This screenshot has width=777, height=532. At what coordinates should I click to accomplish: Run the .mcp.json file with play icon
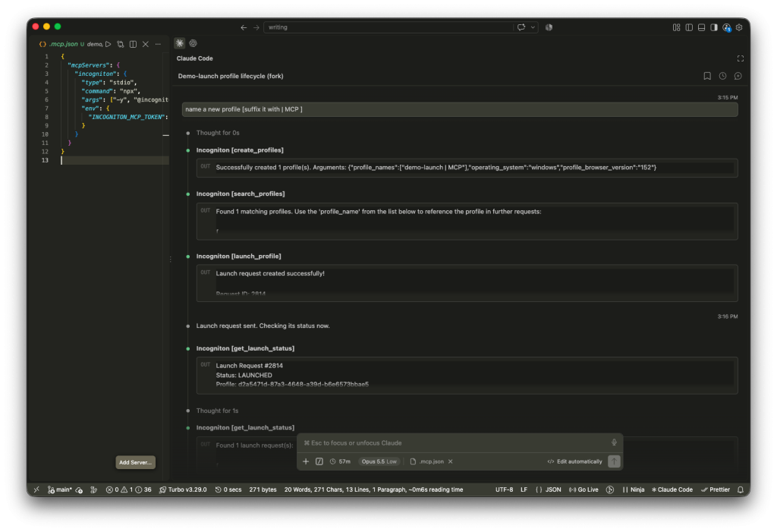(x=108, y=44)
